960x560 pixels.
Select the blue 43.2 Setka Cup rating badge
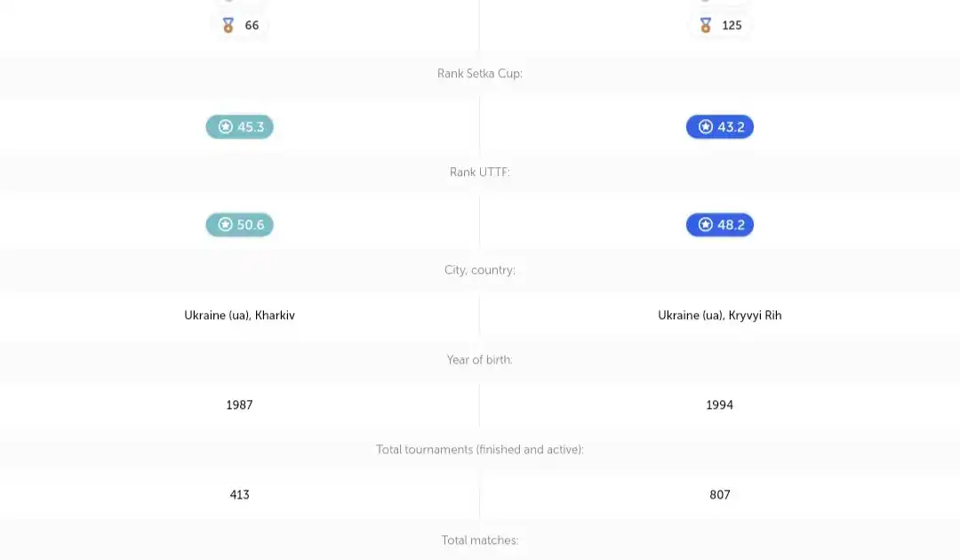pyautogui.click(x=720, y=127)
